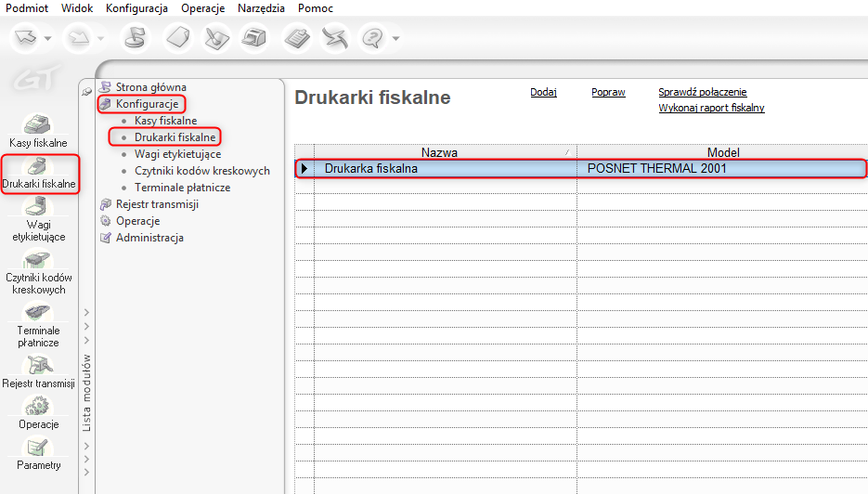The image size is (868, 494).
Task: Click the Dodaj link
Action: click(x=544, y=92)
